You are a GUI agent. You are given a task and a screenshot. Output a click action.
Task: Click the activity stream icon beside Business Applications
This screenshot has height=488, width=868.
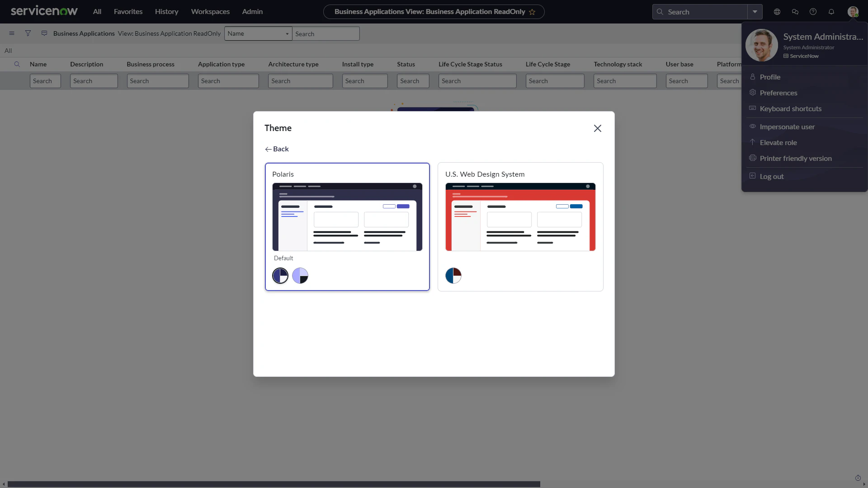point(44,33)
